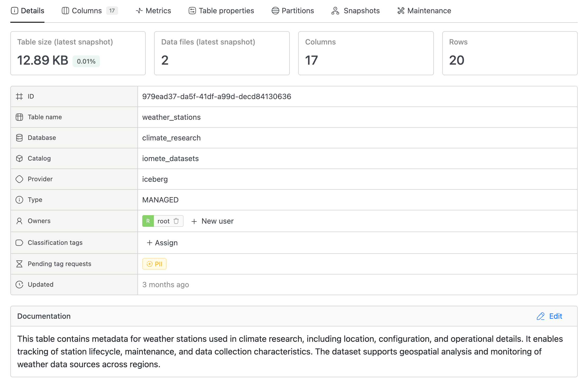
Task: Open the Columns tab
Action: coord(87,11)
